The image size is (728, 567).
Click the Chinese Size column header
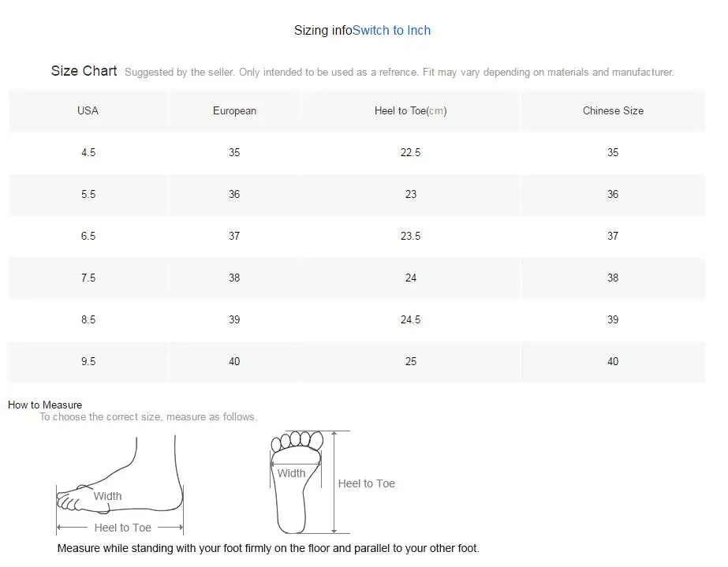(x=613, y=111)
